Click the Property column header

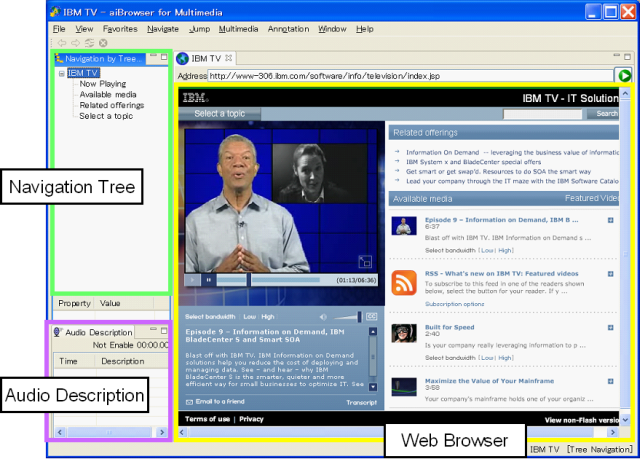pos(74,303)
